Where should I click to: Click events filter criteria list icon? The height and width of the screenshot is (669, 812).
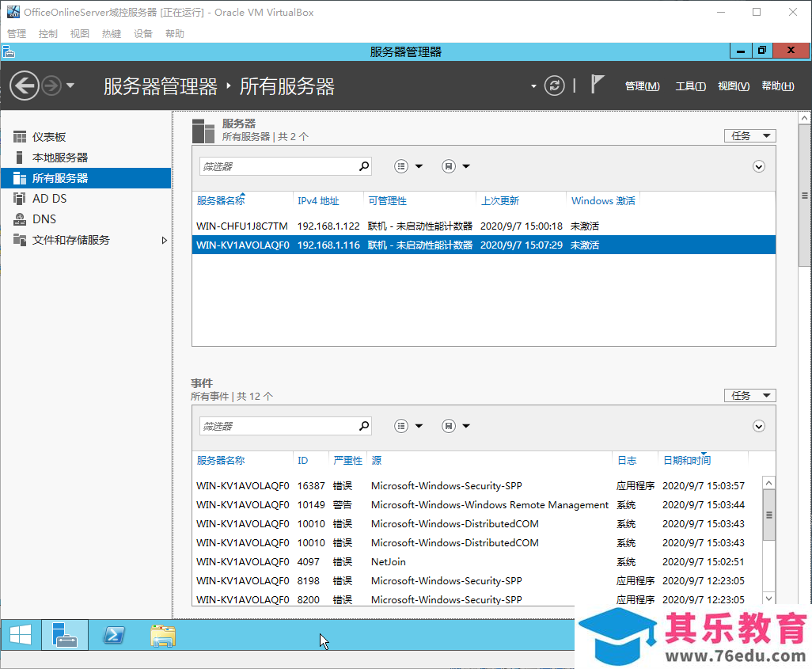[x=401, y=426]
